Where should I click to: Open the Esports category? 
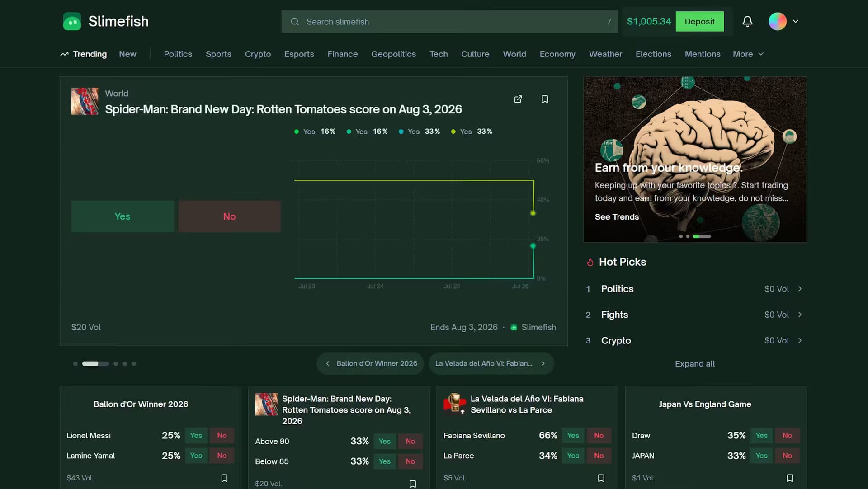coord(299,54)
